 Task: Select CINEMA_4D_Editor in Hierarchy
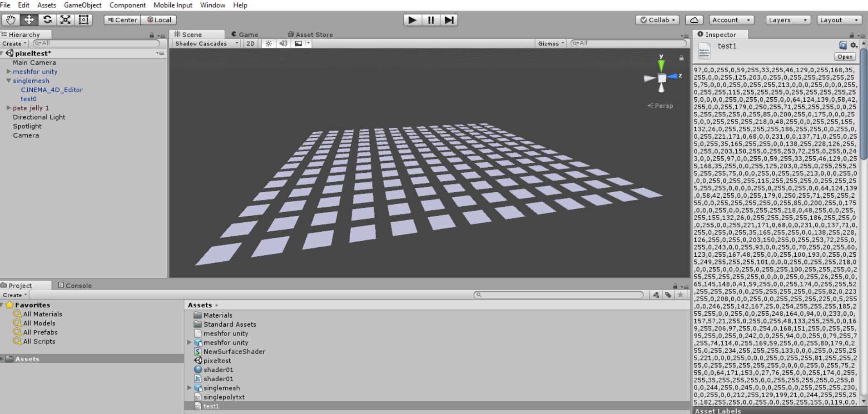52,90
